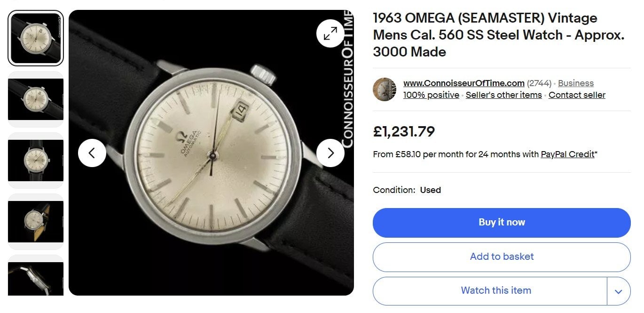Open the PayPal Credit link
644x313 pixels.
[x=567, y=154]
